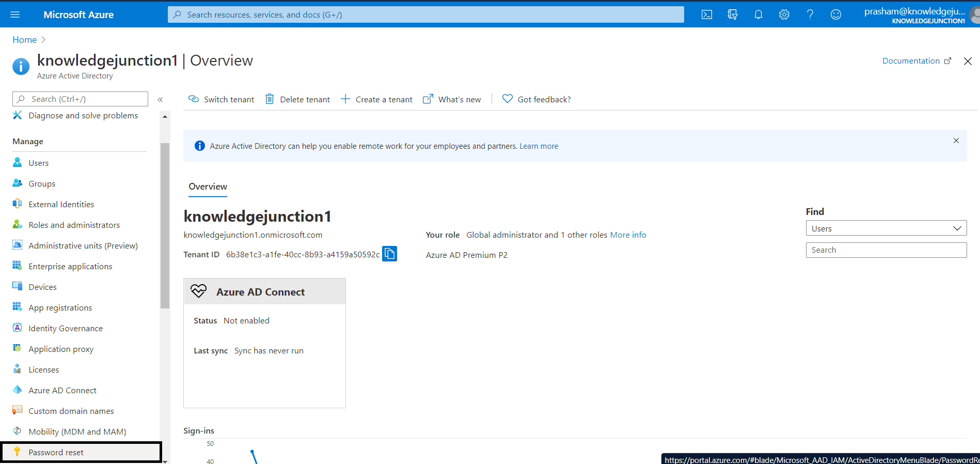Click the Find search box
Viewport: 980px width, 464px height.
(x=886, y=250)
